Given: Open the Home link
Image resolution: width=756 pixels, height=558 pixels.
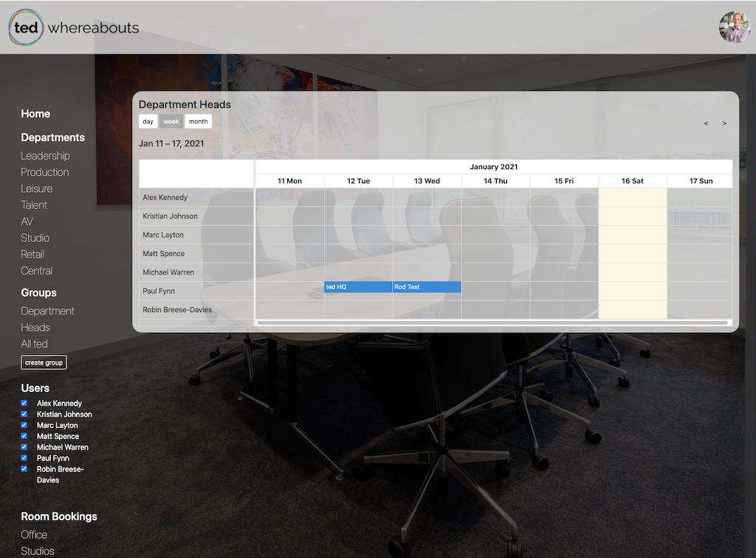Looking at the screenshot, I should tap(35, 114).
